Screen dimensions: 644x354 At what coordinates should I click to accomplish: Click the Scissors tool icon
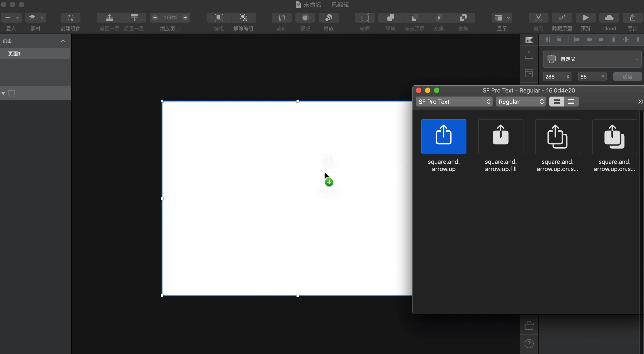click(x=538, y=18)
